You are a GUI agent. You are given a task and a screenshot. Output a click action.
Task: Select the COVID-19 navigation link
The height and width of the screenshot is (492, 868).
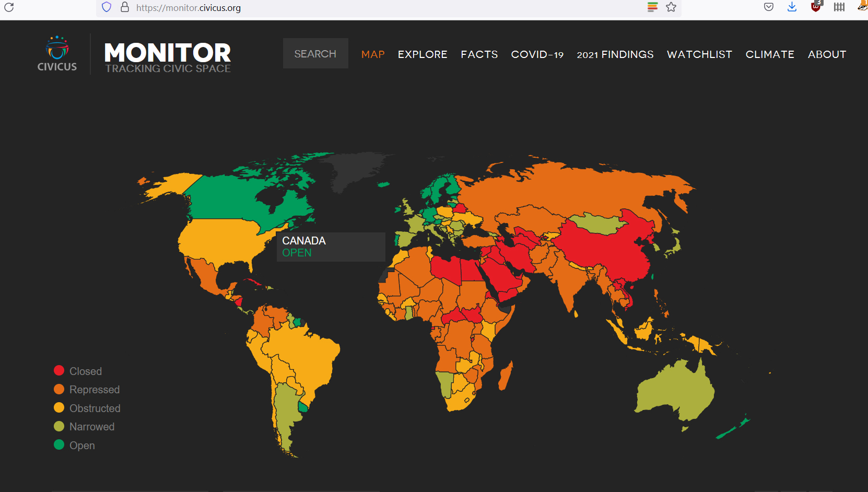(x=537, y=54)
